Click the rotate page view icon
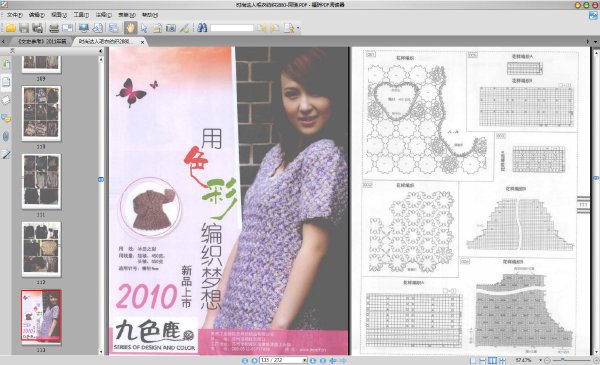Screen dimensions: 600x365 pos(98,28)
